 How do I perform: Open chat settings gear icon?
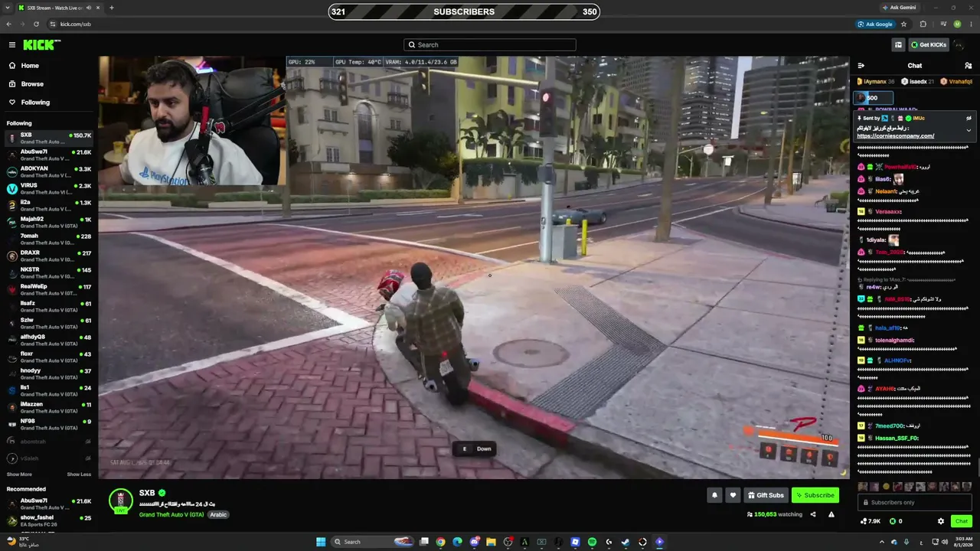(941, 521)
